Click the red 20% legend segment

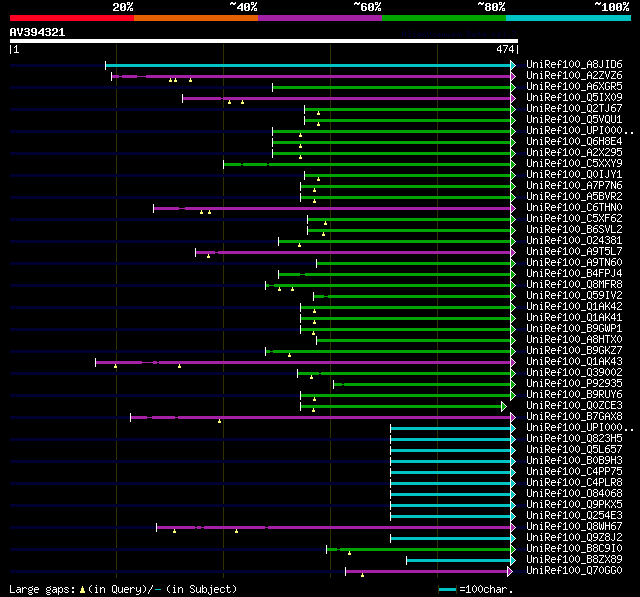pyautogui.click(x=72, y=18)
